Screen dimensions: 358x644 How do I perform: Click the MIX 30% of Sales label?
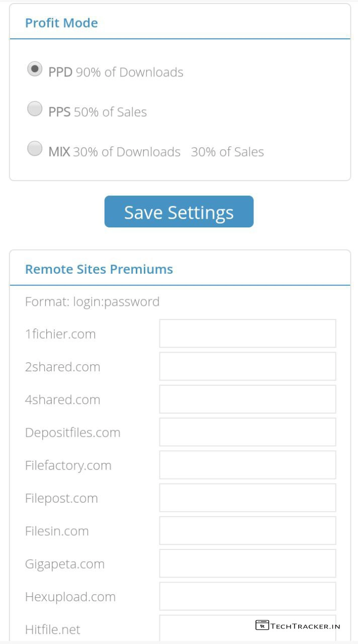click(x=227, y=152)
